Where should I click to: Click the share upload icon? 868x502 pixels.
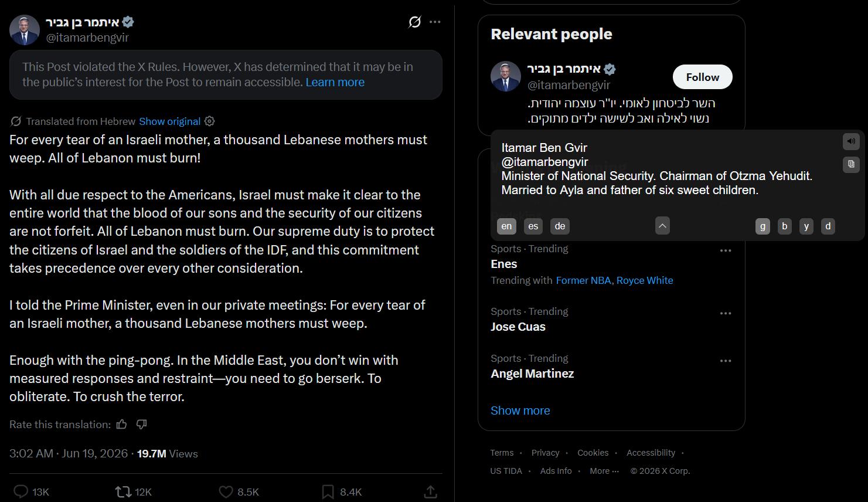tap(431, 491)
